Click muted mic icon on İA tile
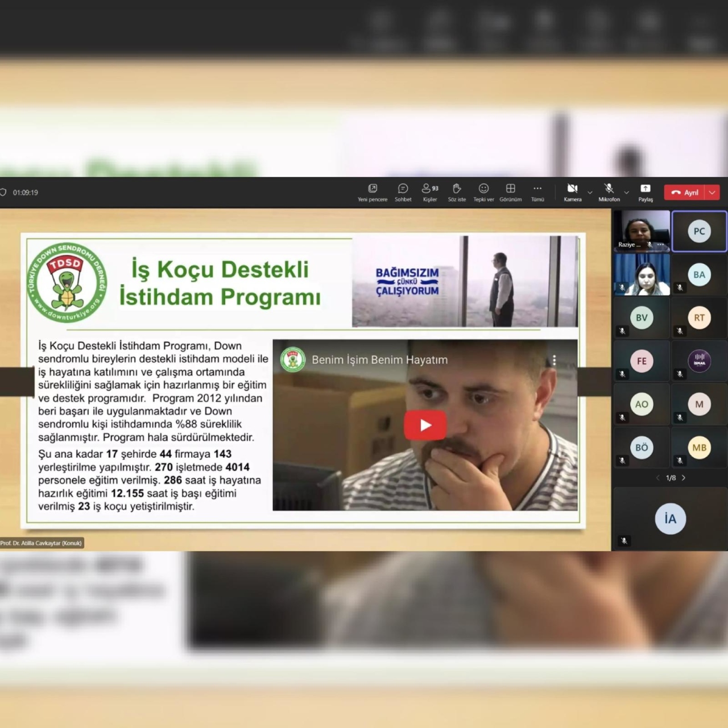This screenshot has width=728, height=728. tap(624, 541)
